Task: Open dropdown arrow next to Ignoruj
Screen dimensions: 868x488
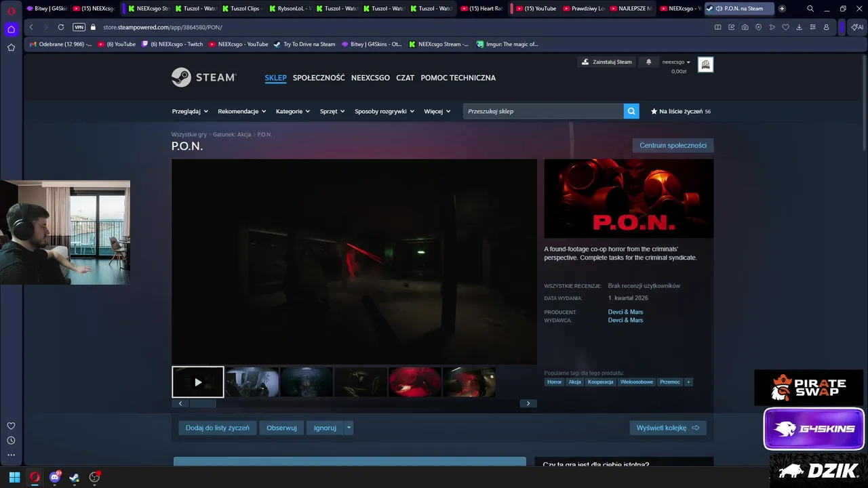Action: 349,428
